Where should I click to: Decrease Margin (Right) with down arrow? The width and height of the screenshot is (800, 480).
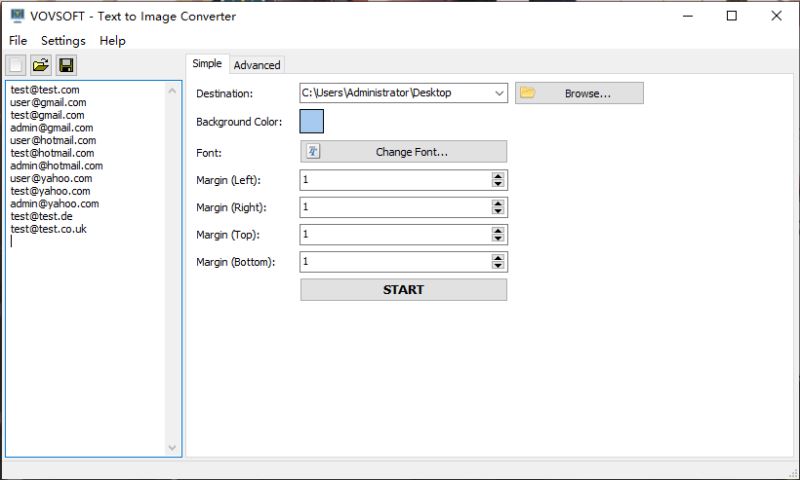[x=498, y=211]
